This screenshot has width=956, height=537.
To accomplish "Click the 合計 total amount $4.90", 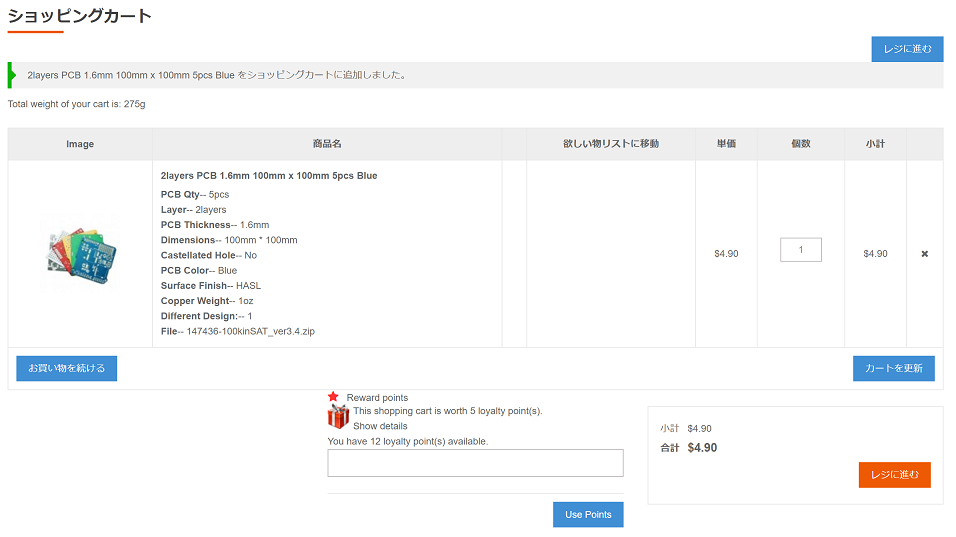I will (702, 448).
